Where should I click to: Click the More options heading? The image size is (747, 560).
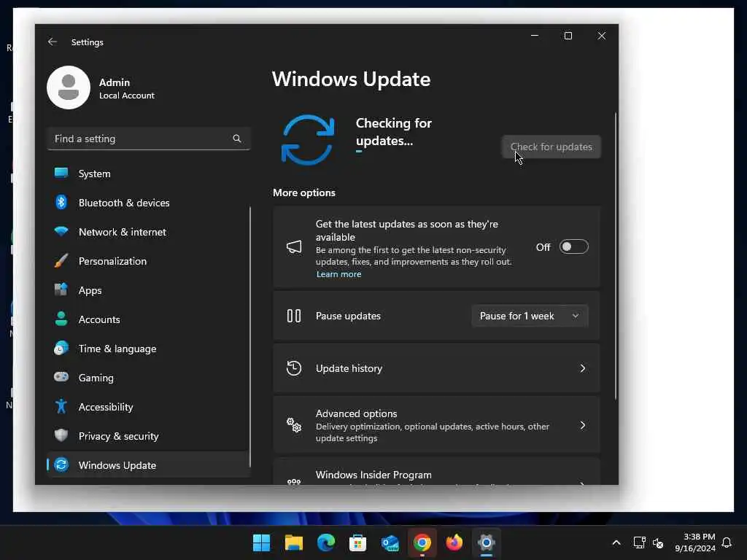pyautogui.click(x=304, y=192)
